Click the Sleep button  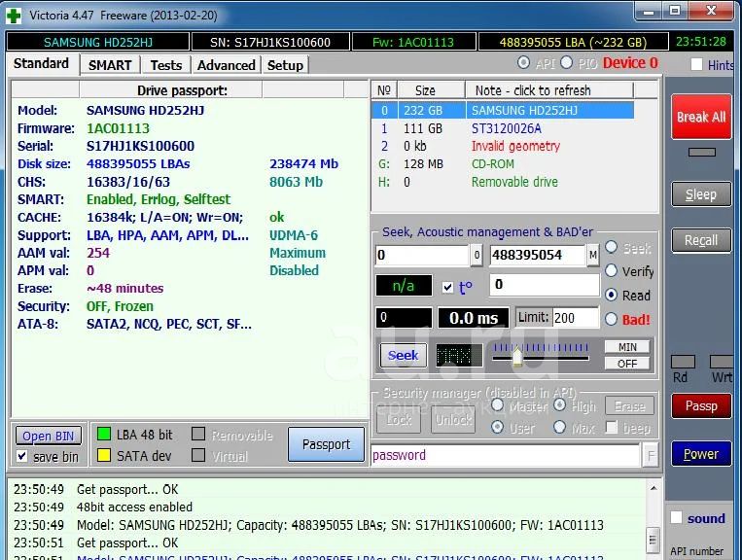pos(701,194)
